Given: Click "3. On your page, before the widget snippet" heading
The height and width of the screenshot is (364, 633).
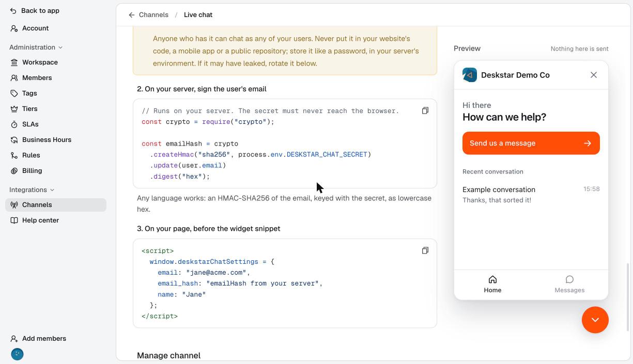Looking at the screenshot, I should (x=209, y=228).
